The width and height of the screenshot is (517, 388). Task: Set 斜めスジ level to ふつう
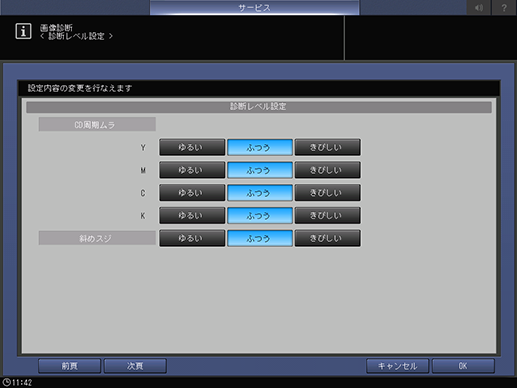(260, 238)
